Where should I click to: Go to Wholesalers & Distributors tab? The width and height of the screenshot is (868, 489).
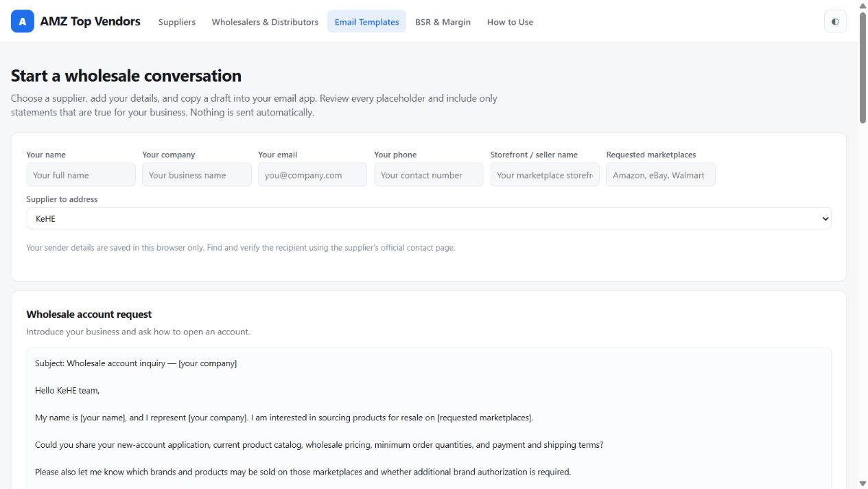pyautogui.click(x=265, y=22)
